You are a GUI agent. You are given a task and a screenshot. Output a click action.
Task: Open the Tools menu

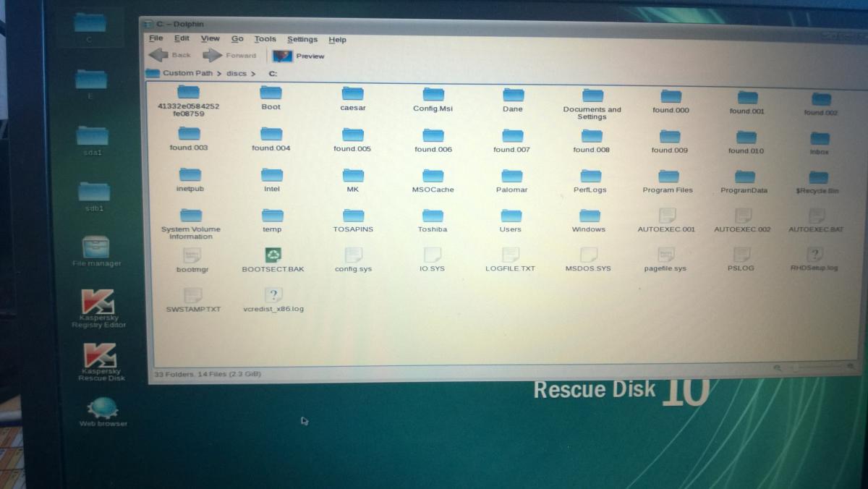[x=265, y=39]
